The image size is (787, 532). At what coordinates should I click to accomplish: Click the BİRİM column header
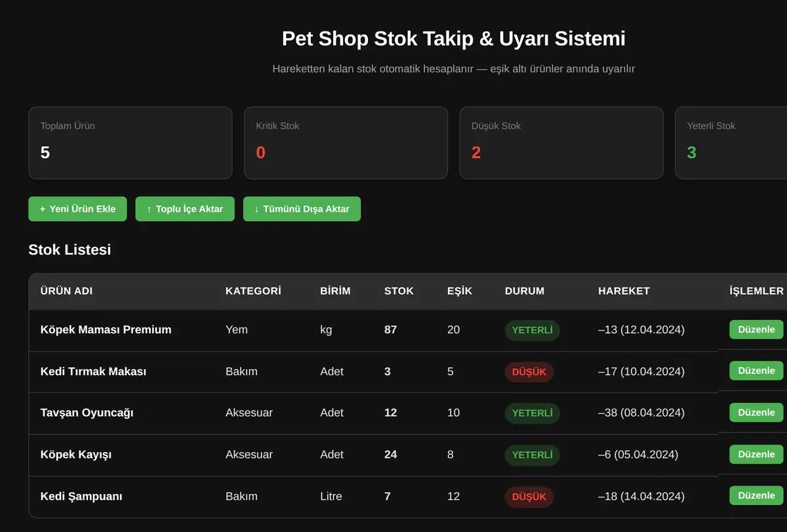335,291
